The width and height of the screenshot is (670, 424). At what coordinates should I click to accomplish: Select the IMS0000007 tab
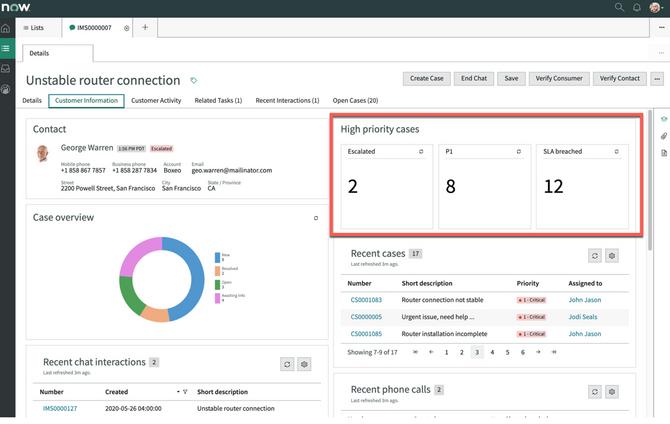coord(94,28)
